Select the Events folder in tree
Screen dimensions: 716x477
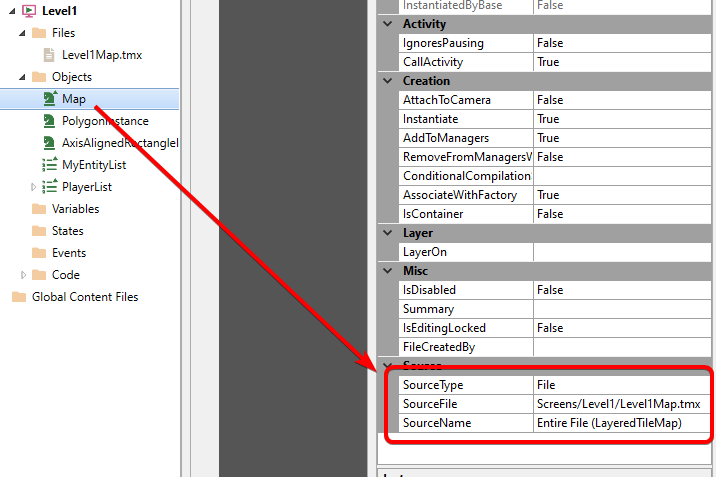pyautogui.click(x=69, y=253)
